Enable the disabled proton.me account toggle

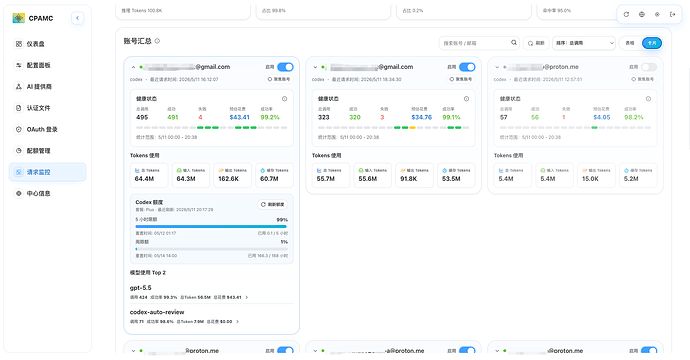click(x=649, y=67)
